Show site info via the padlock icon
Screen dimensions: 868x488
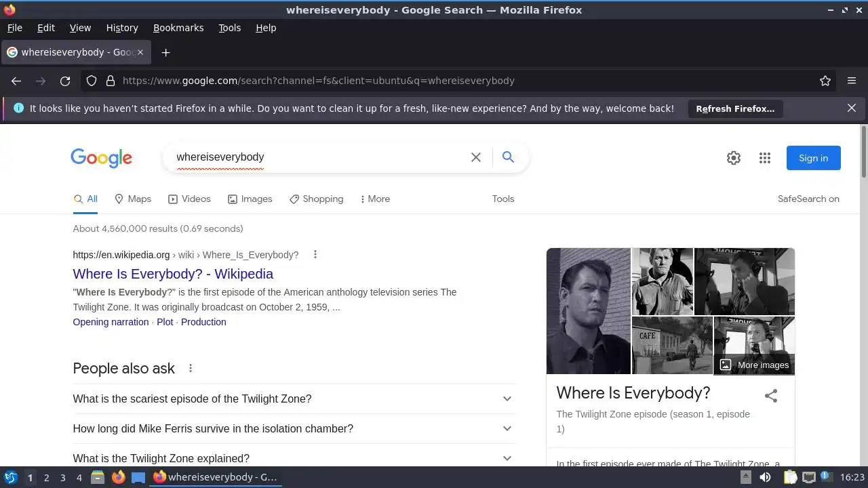point(111,81)
